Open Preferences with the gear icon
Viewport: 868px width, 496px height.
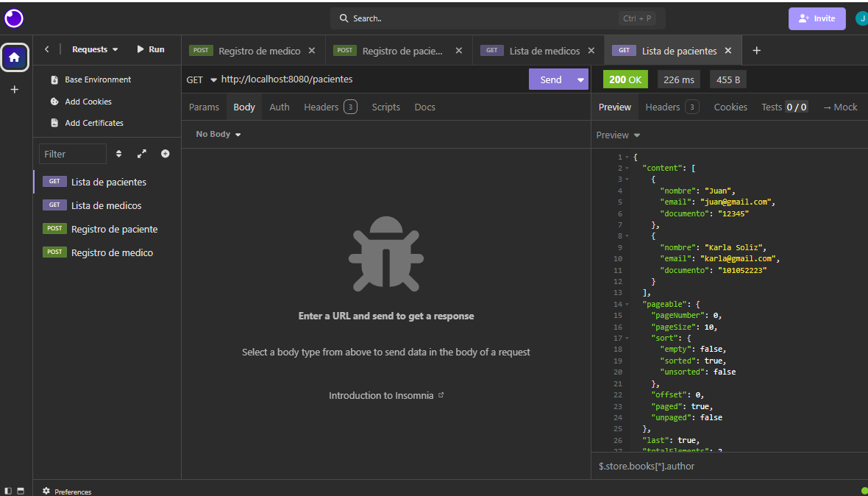point(46,491)
